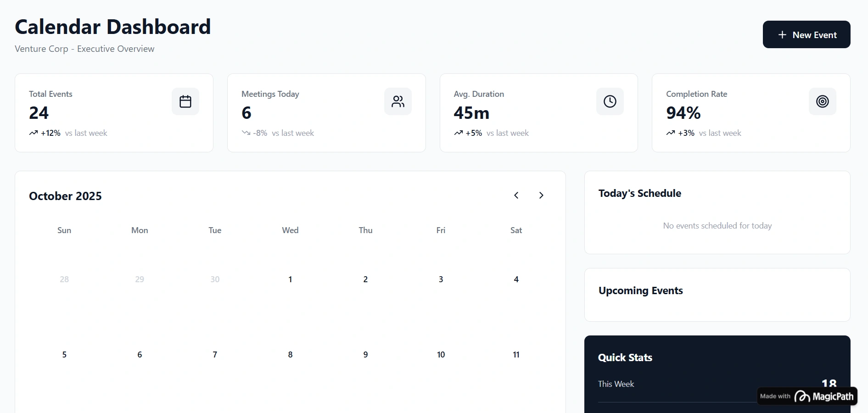
Task: Expand the Upcoming Events section
Action: pyautogui.click(x=640, y=290)
